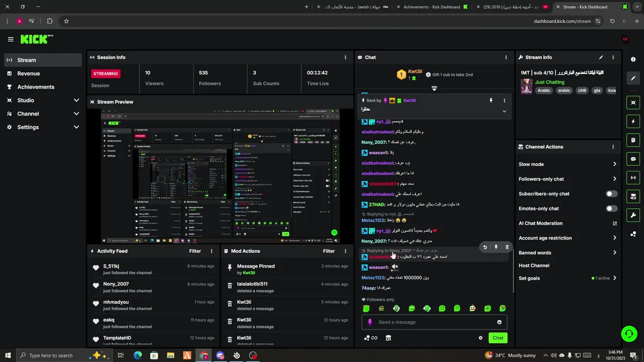644x362 pixels.
Task: Reply to the hovered chat message
Action: (485, 247)
